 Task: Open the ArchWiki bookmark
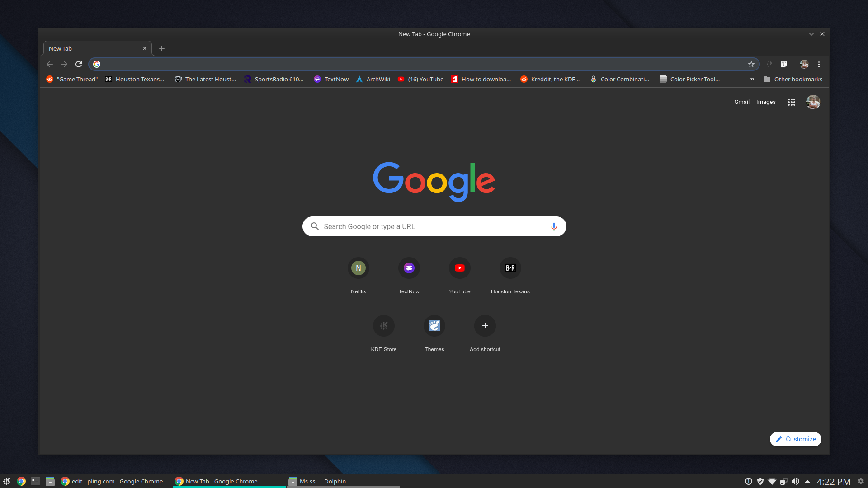coord(373,79)
